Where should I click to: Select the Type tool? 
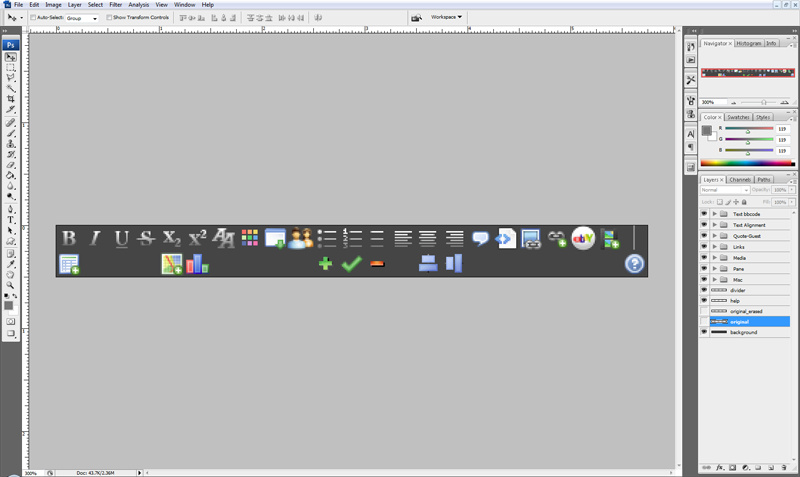click(10, 220)
